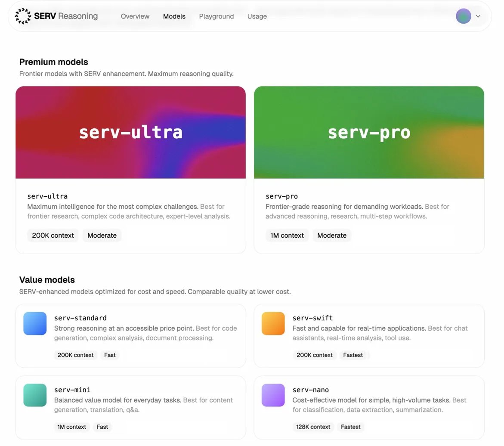The height and width of the screenshot is (446, 504).
Task: Click the Fast badge on serv-standard
Action: tap(110, 355)
